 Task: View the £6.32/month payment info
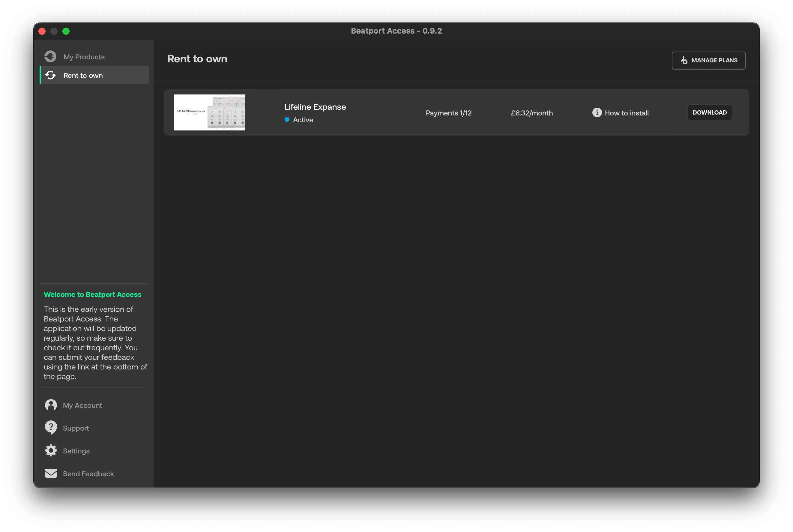(531, 112)
